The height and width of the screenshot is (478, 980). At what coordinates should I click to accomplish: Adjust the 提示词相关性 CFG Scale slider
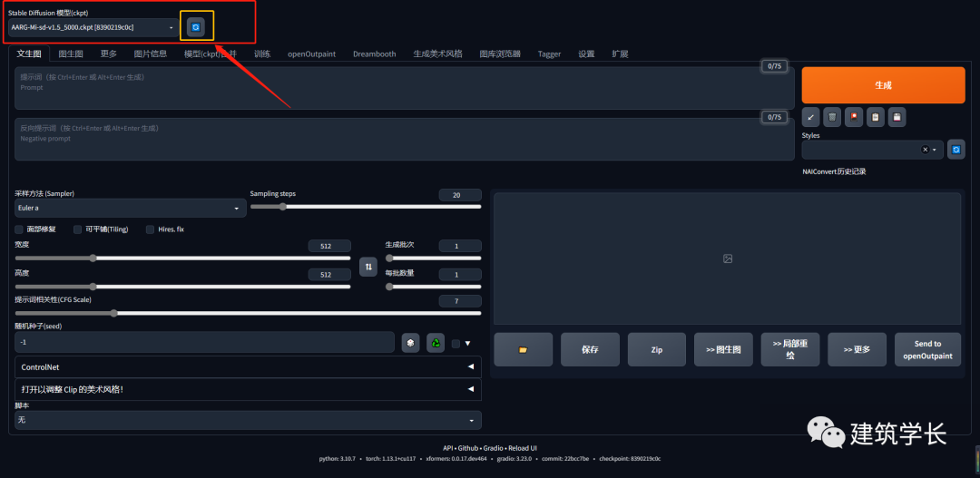[248, 313]
